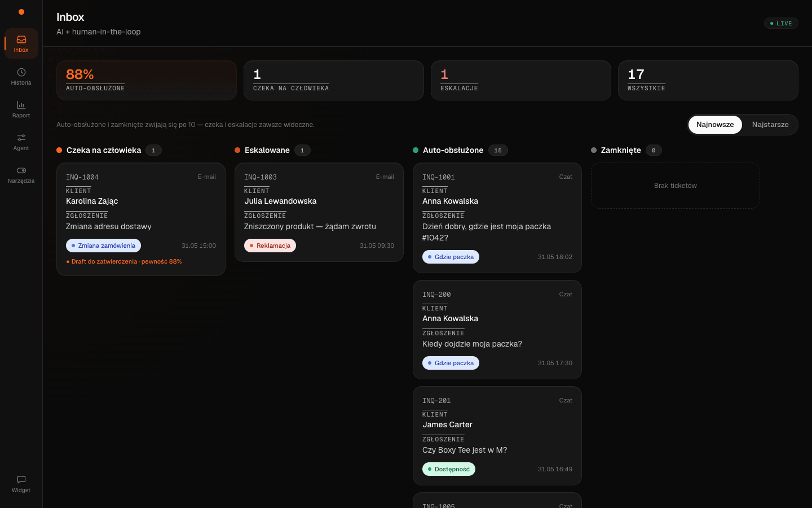This screenshot has width=812, height=508.
Task: Open ticket INQ-1003 from Julia Lewandowska
Action: click(x=319, y=212)
